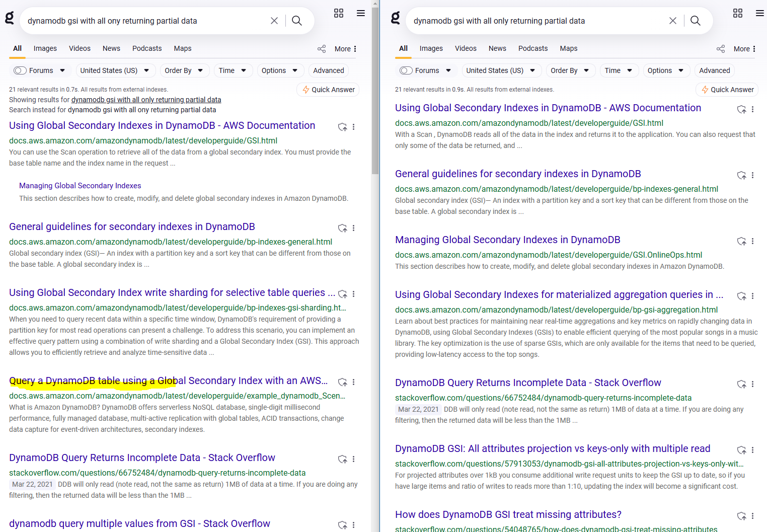Enable the Forums toggle in the right pane
Viewport: 767px width, 532px height.
[406, 70]
